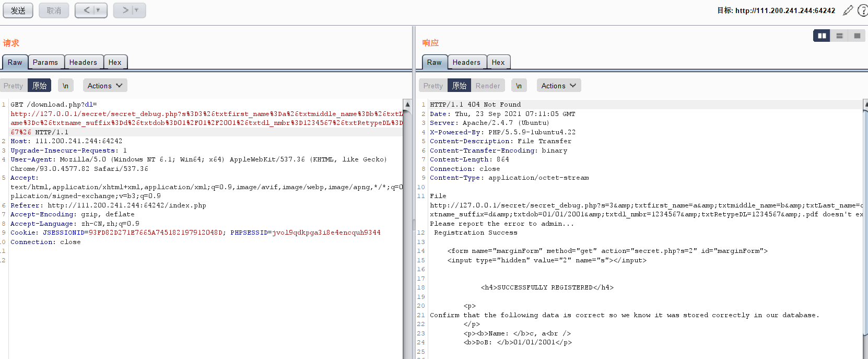Click 'Content-Transfer-Encoding: binary' line
868x359 pixels.
498,150
